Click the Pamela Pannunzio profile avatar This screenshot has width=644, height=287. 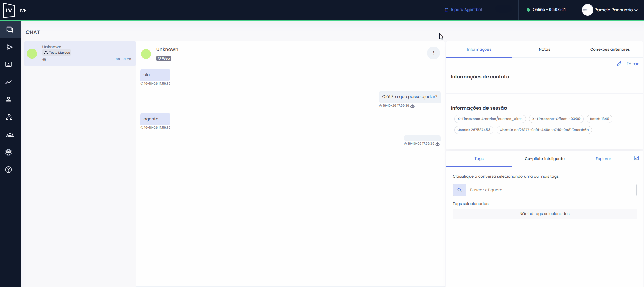click(x=588, y=10)
